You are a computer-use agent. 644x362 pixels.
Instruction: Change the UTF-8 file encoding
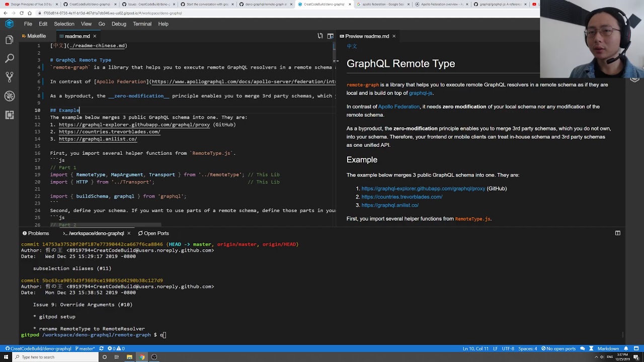[x=508, y=348]
